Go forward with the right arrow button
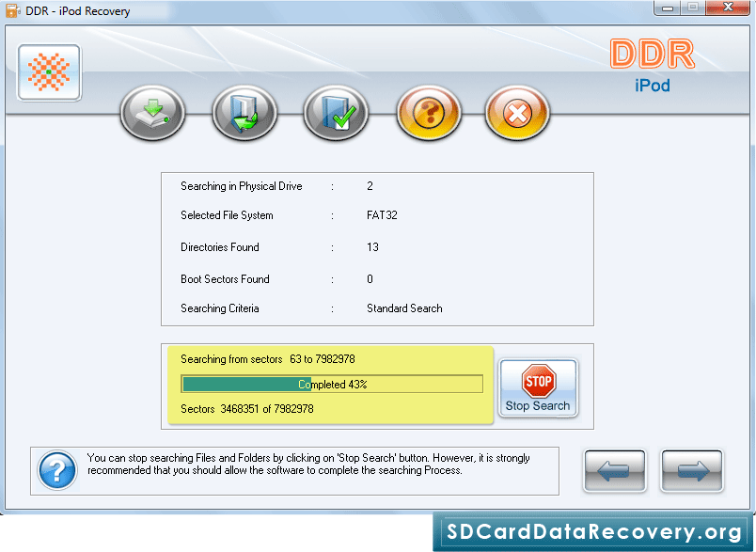Viewport: 756px width, 552px height. [x=692, y=470]
